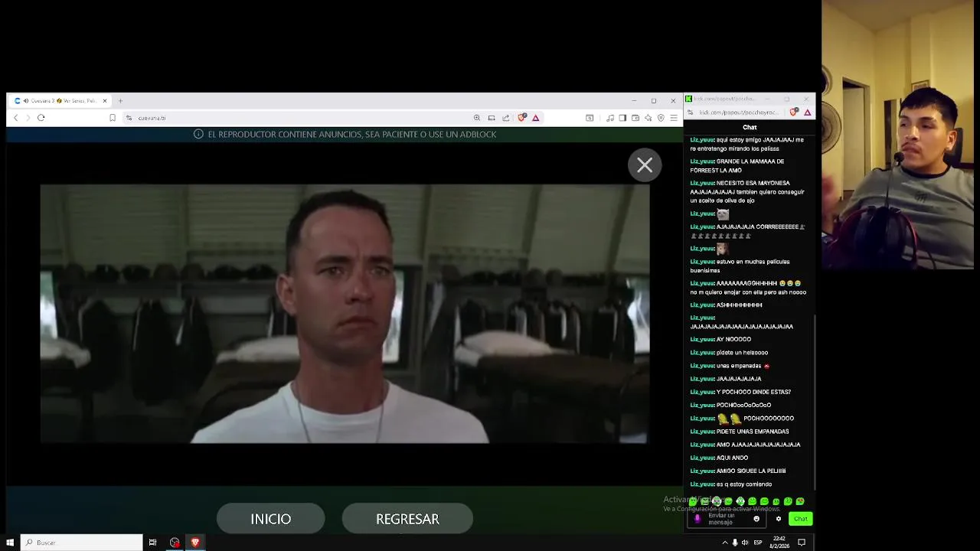This screenshot has width=980, height=551.
Task: Toggle the browser sidebar panel
Action: 622,118
